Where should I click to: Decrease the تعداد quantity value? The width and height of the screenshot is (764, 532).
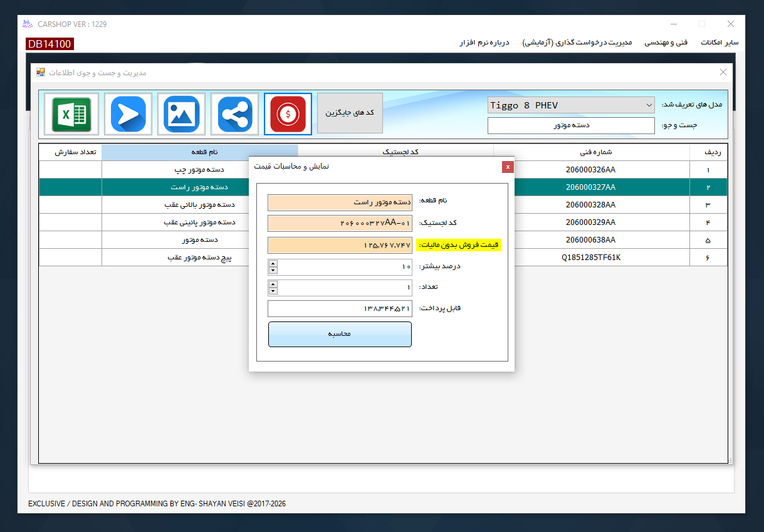point(273,291)
